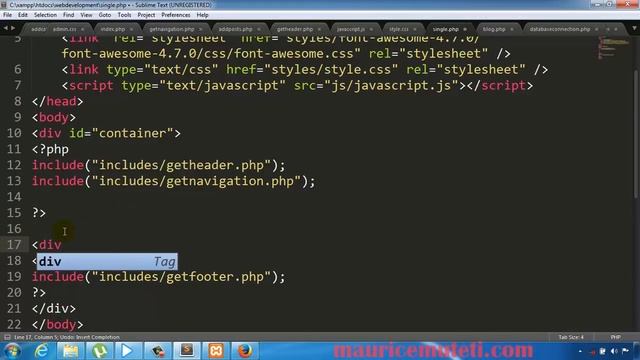Close the getheader.php tab
This screenshot has width=640, height=360.
319,29
